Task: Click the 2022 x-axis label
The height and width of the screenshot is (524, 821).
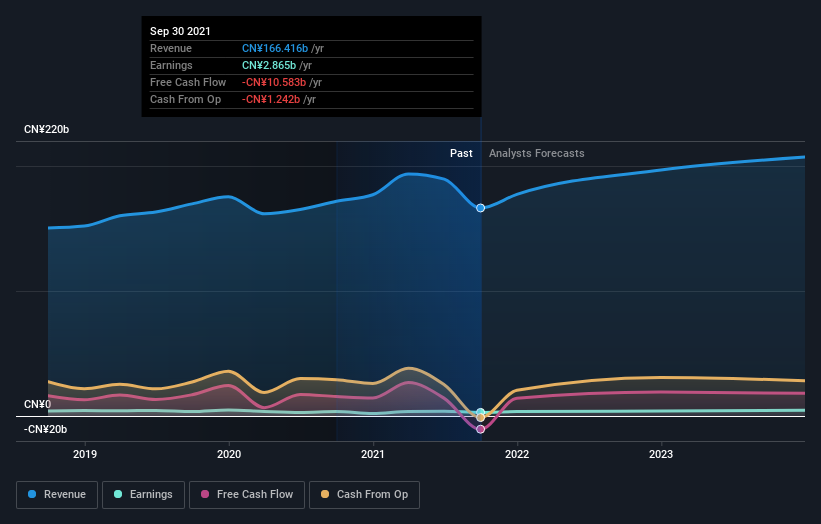Action: pyautogui.click(x=517, y=454)
